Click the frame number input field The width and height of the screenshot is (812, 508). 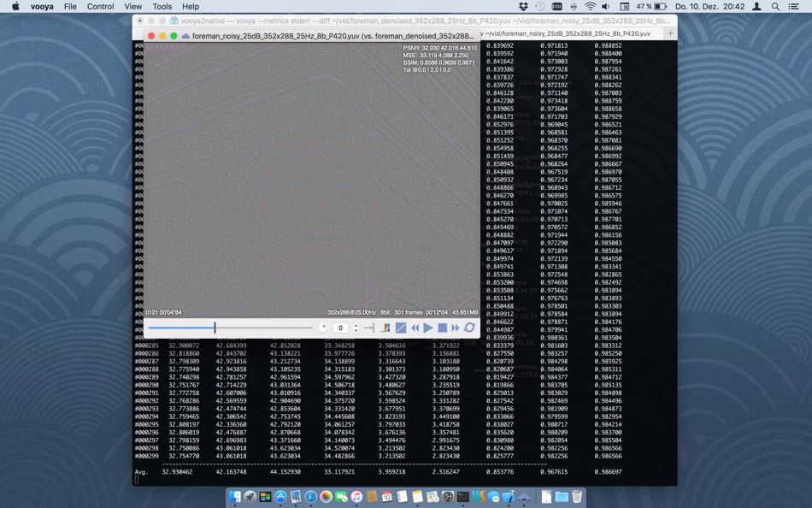[340, 328]
